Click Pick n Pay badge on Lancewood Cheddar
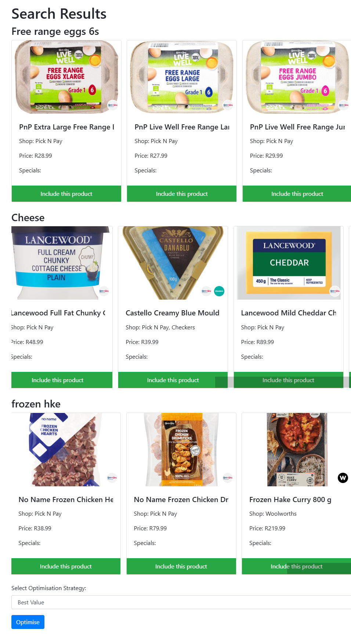The height and width of the screenshot is (644, 351). click(x=335, y=291)
